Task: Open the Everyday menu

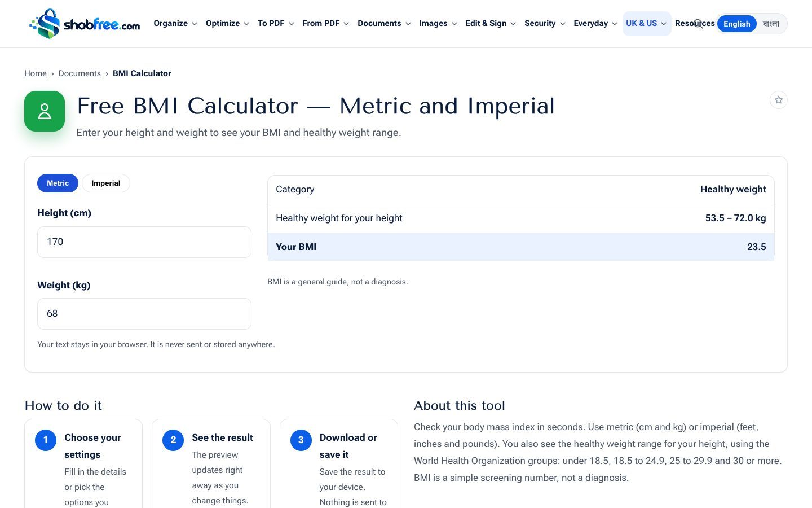Action: click(x=595, y=24)
